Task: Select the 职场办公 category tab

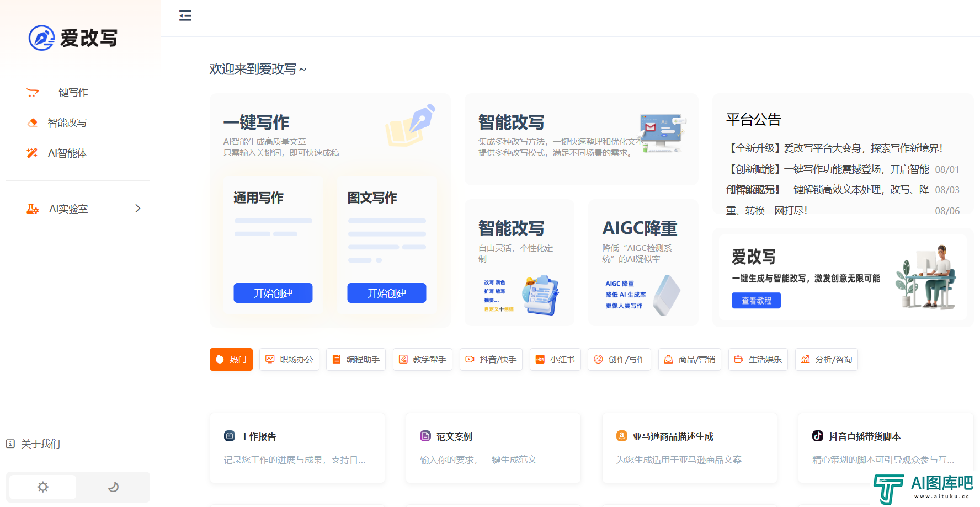Action: click(x=289, y=359)
